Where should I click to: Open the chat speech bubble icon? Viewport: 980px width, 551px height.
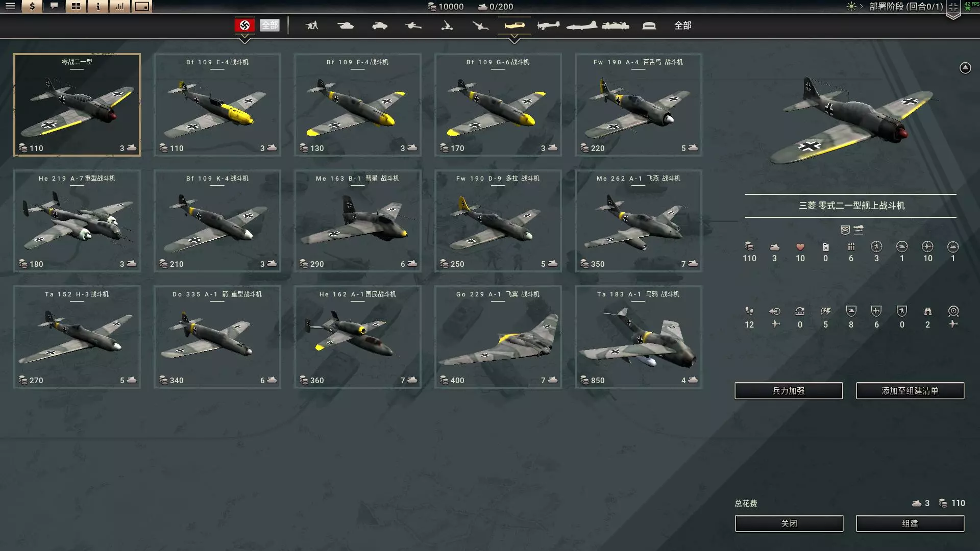pos(54,6)
